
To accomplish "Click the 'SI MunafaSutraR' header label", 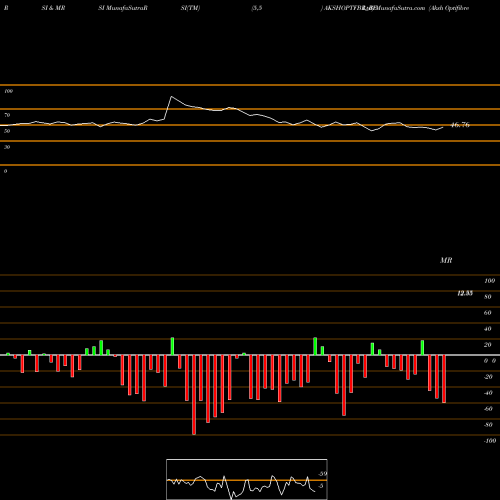I will 123,8.
